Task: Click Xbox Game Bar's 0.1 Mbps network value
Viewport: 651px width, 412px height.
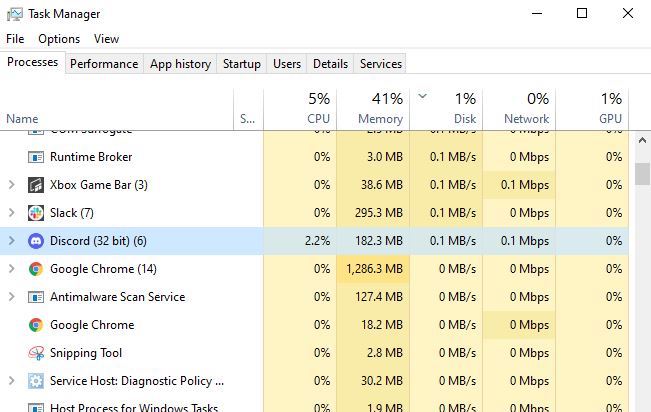Action: click(x=525, y=185)
